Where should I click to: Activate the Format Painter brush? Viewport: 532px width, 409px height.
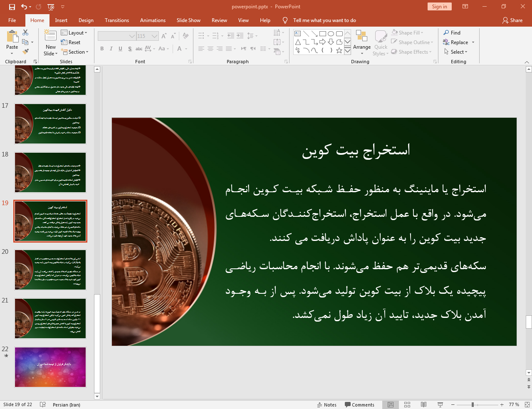coord(25,52)
